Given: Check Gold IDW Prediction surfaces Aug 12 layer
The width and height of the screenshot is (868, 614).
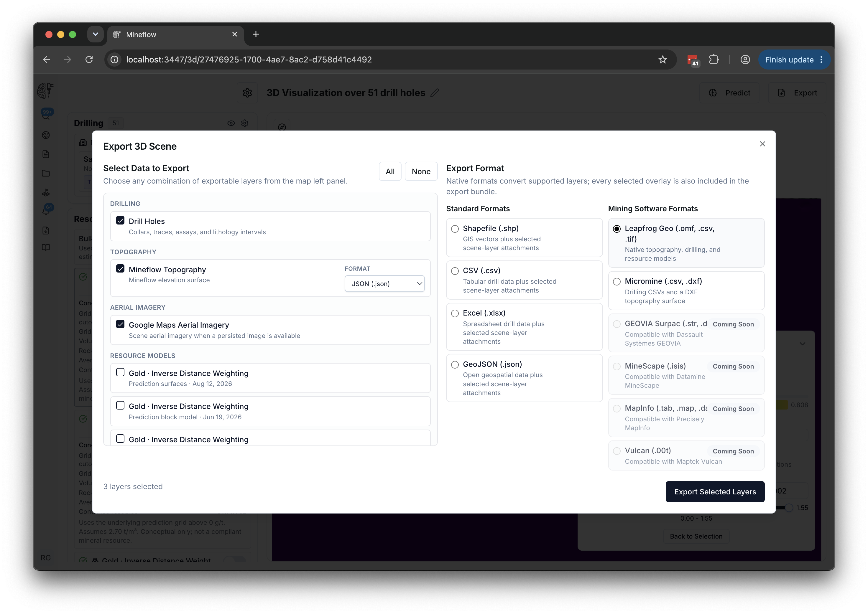Looking at the screenshot, I should [120, 372].
